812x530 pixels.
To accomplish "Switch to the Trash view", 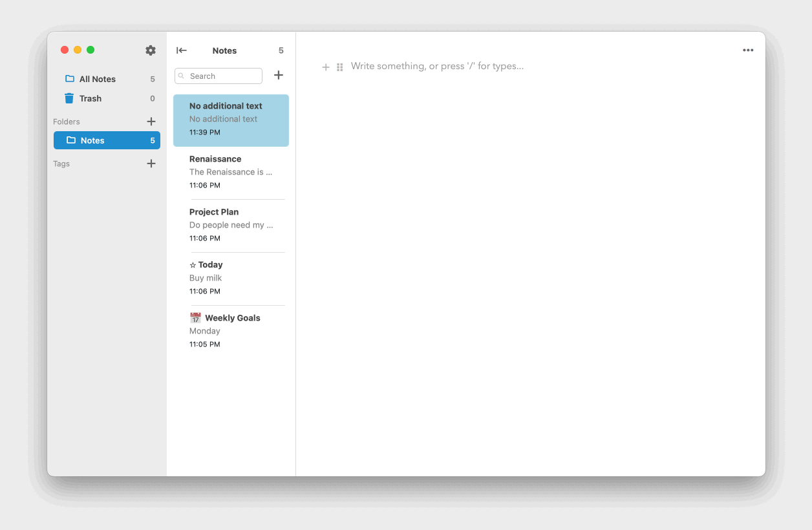I will (91, 98).
